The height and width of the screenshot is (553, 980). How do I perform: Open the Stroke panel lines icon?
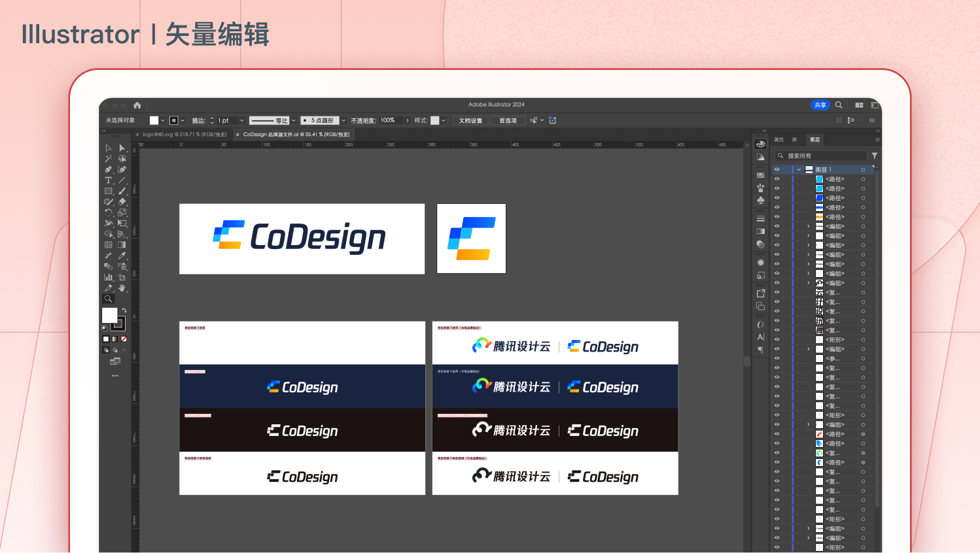(x=760, y=218)
